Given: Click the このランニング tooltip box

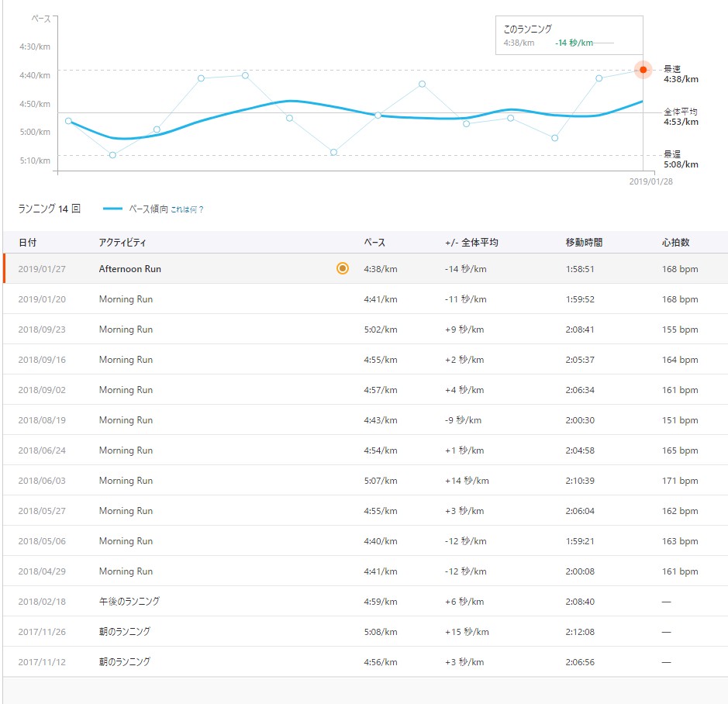Looking at the screenshot, I should [x=569, y=36].
